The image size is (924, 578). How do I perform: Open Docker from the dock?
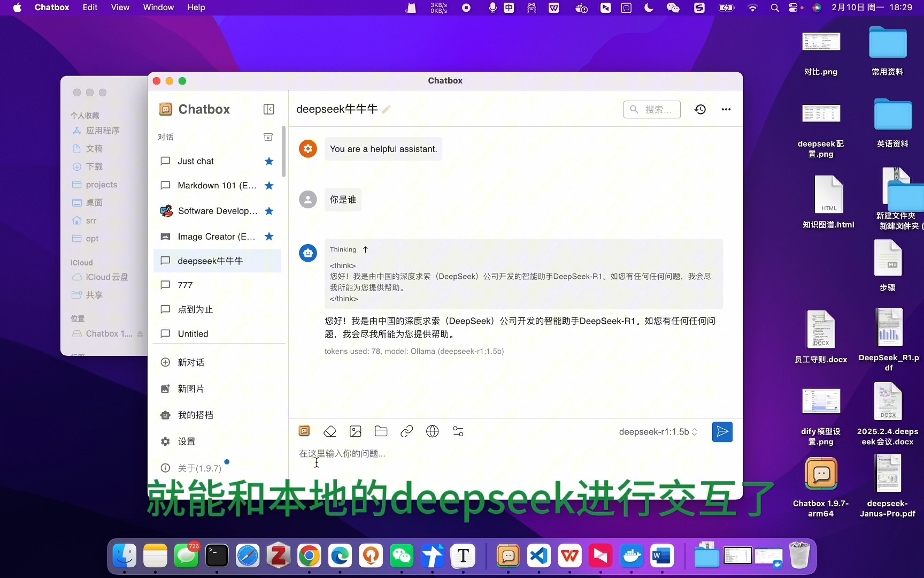point(632,556)
